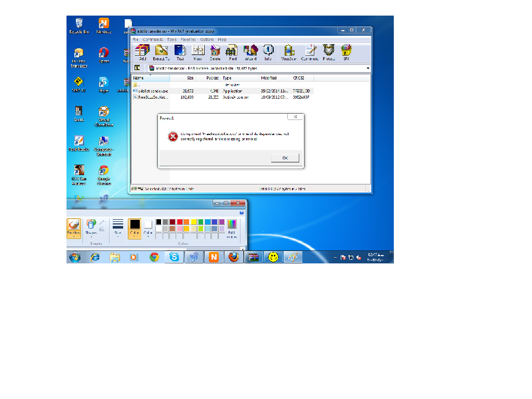Pick the pink swatch in Paint palette
Screen dimensions: 532x399
coord(179,229)
